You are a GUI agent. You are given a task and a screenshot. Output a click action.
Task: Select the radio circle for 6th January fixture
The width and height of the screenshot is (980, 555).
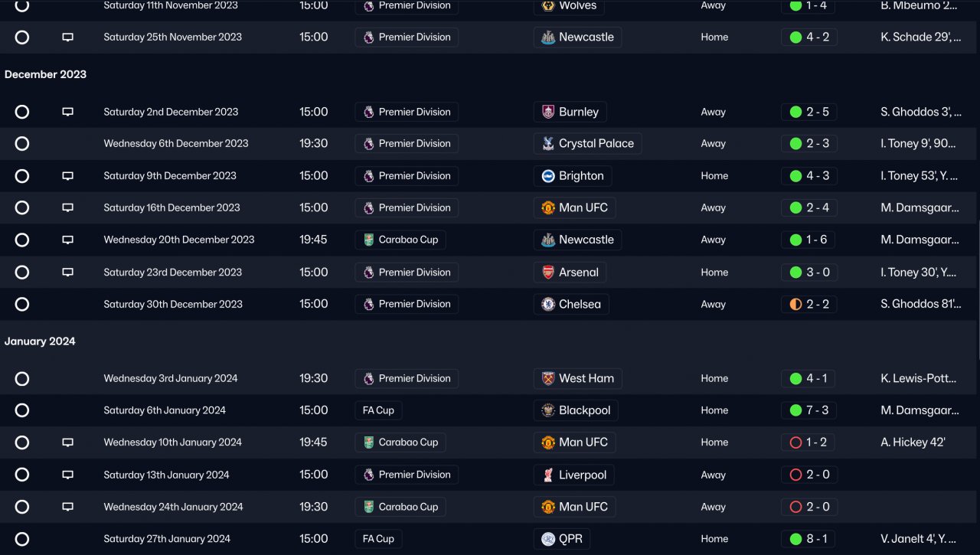tap(22, 410)
